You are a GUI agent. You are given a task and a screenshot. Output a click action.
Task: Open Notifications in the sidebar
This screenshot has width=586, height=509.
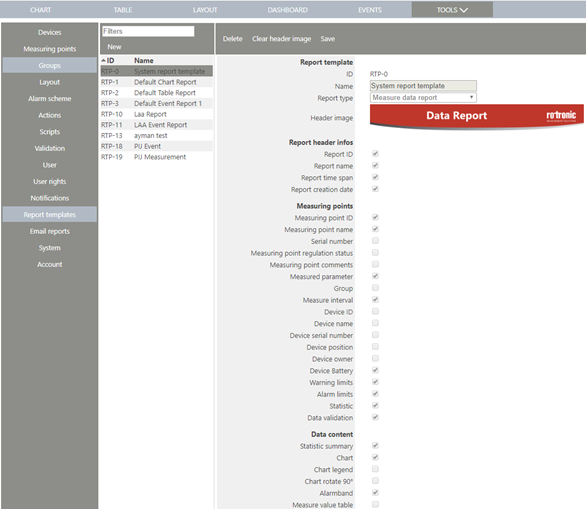coord(49,198)
